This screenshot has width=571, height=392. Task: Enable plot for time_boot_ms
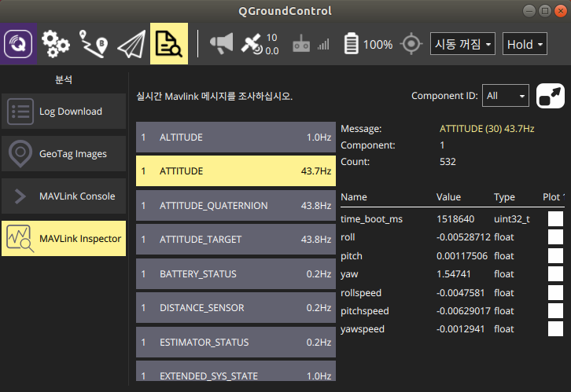[x=555, y=219]
